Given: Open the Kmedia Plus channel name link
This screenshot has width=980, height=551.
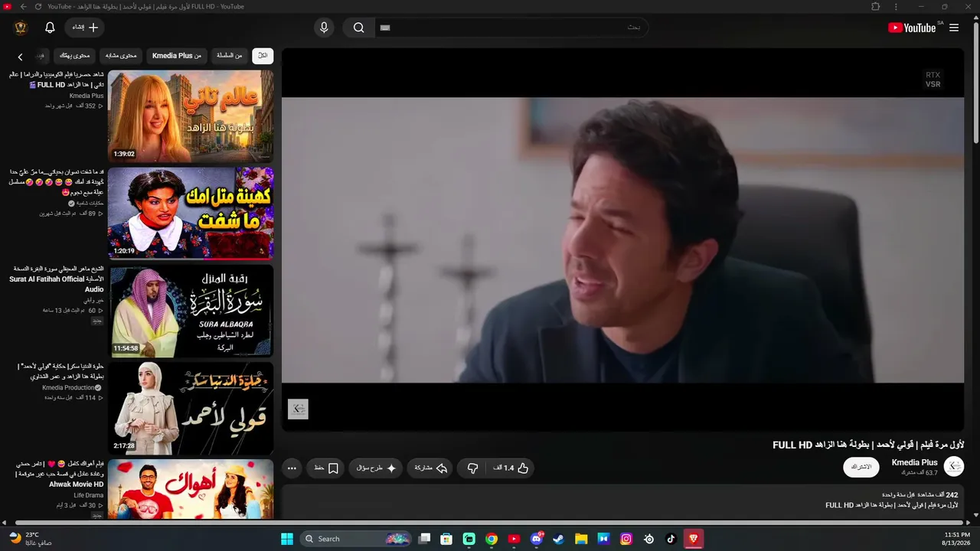Looking at the screenshot, I should 915,462.
